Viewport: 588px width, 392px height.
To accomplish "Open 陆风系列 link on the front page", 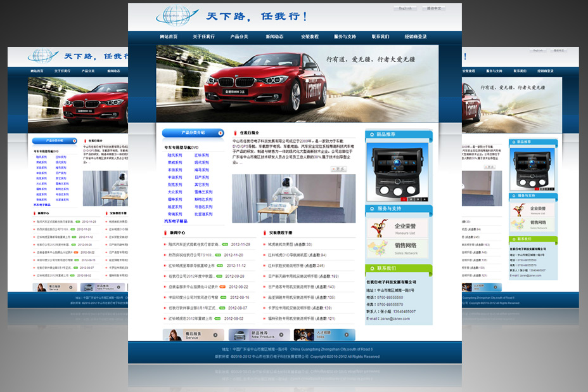I will pyautogui.click(x=175, y=155).
